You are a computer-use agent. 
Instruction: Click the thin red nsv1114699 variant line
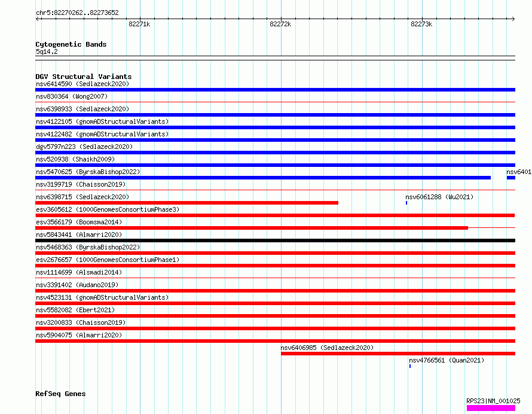pos(275,278)
